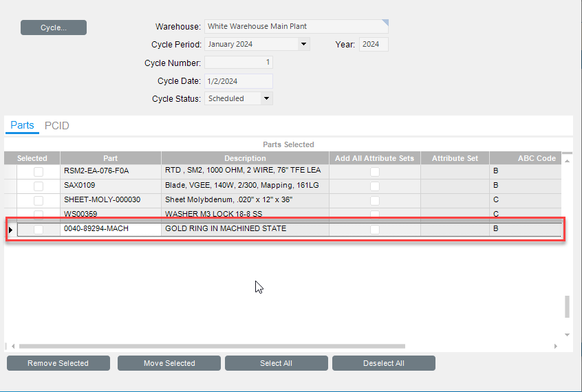Click description Sheet Molybdenum
Viewport: 582px width, 392px height.
click(245, 200)
